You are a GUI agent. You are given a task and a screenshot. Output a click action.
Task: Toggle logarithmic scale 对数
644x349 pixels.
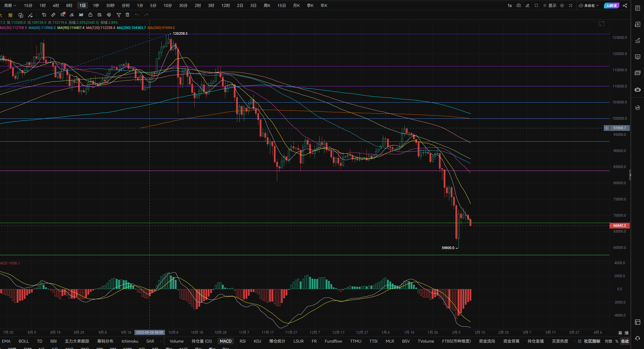coord(608,341)
